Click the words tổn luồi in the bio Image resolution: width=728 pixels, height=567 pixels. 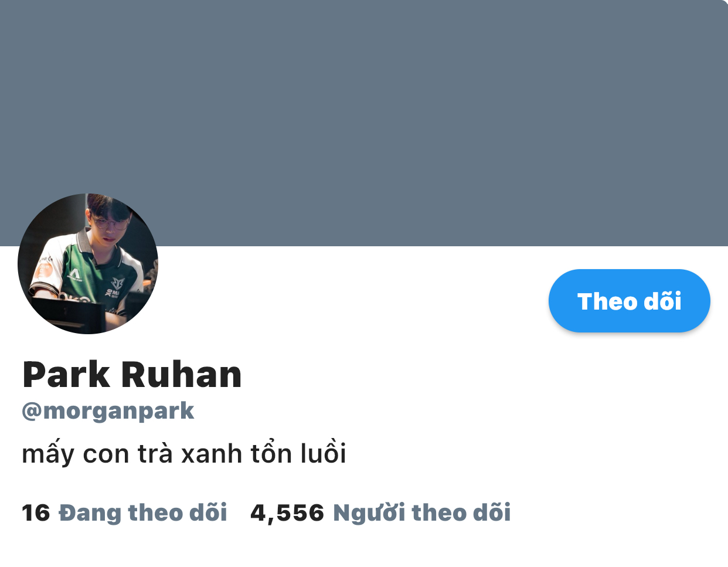click(298, 454)
